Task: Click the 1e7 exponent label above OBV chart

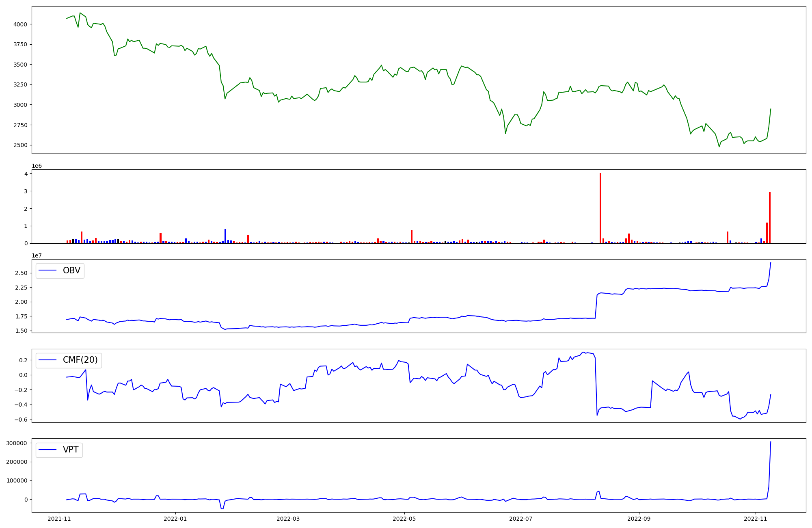Action: tap(37, 255)
